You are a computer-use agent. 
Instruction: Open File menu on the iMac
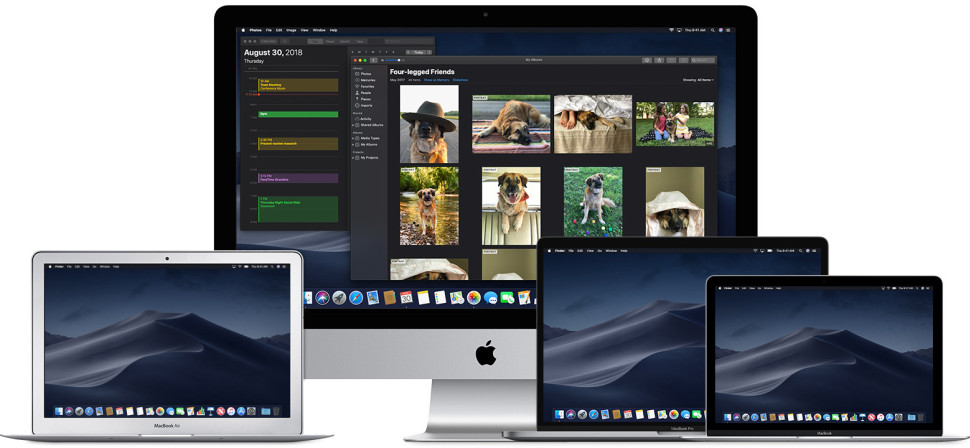268,30
